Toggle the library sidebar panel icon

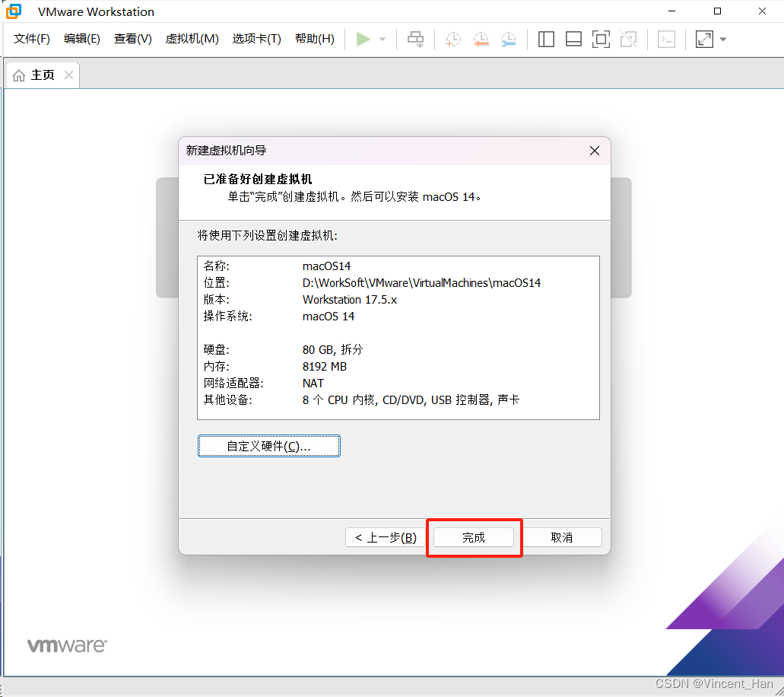click(x=546, y=39)
